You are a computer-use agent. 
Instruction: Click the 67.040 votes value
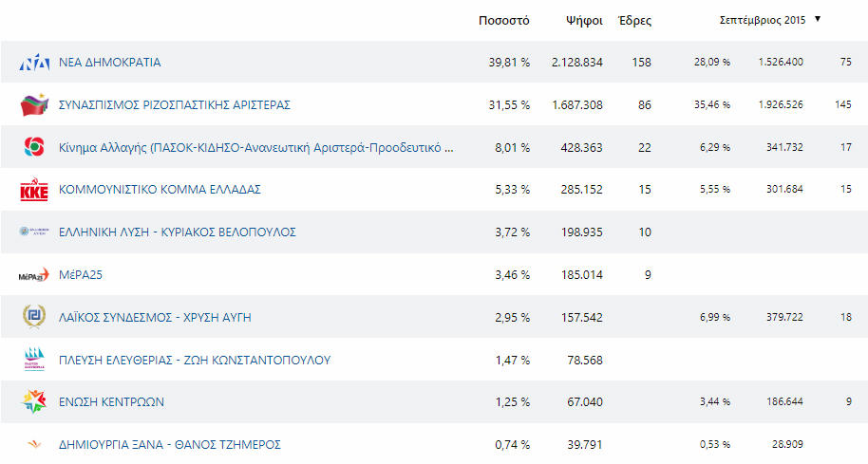pyautogui.click(x=585, y=402)
